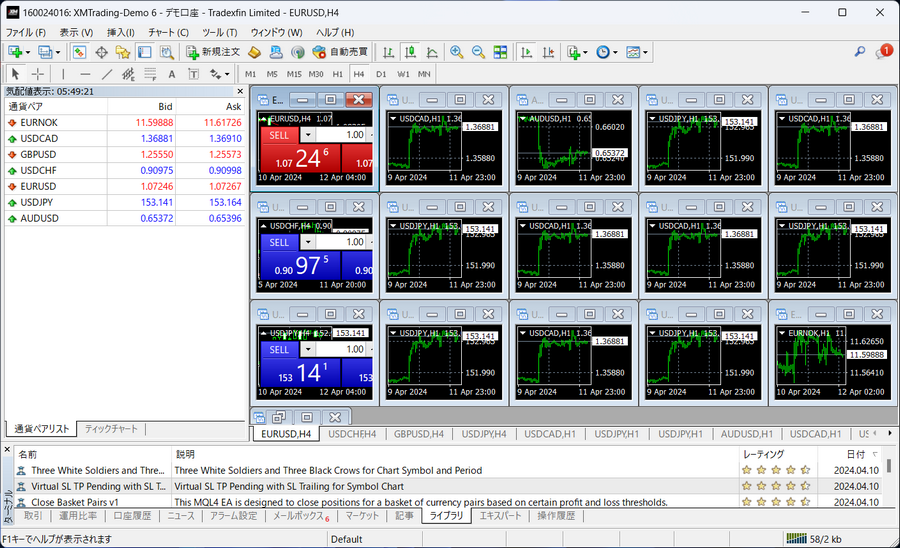Toggle the Market Watch window icon
This screenshot has height=548, width=900.
79,52
